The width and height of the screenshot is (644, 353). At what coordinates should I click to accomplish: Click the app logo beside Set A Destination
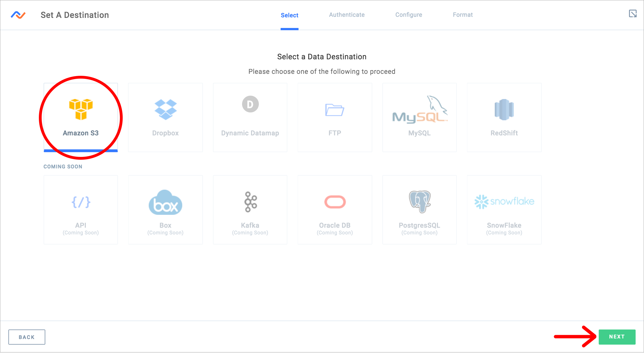pyautogui.click(x=18, y=15)
